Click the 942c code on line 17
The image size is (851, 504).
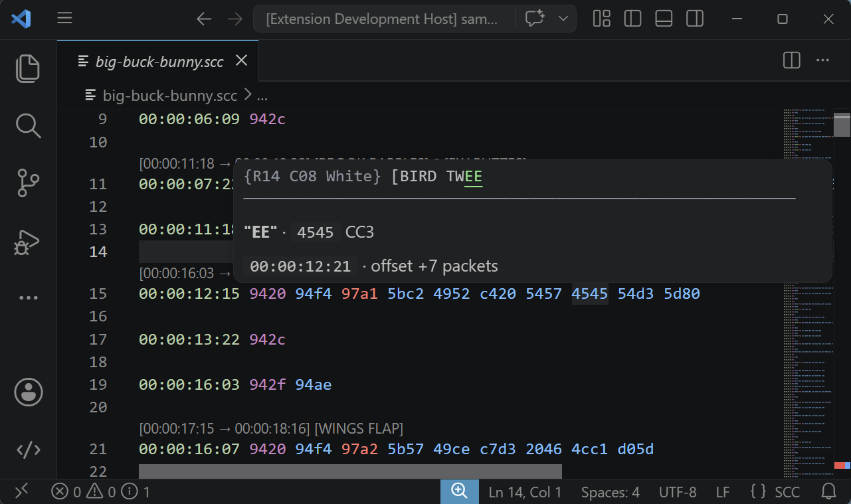pyautogui.click(x=267, y=339)
